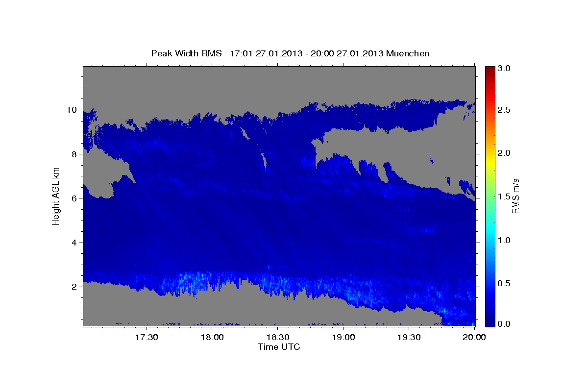Click the height tick label 4
The width and height of the screenshot is (588, 392).
pos(75,243)
